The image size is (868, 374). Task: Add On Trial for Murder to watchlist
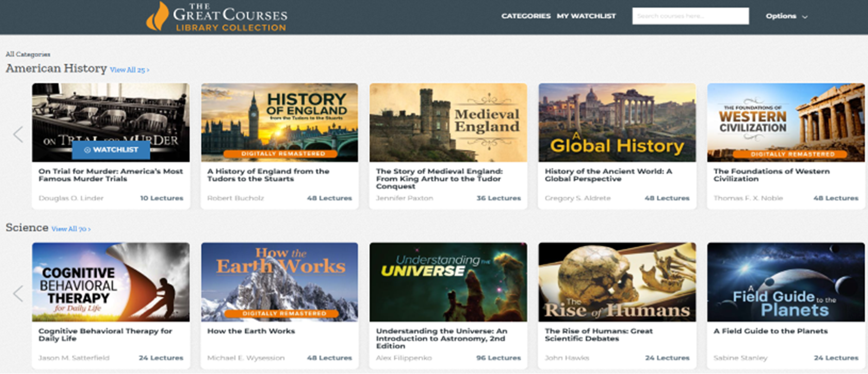pos(111,150)
